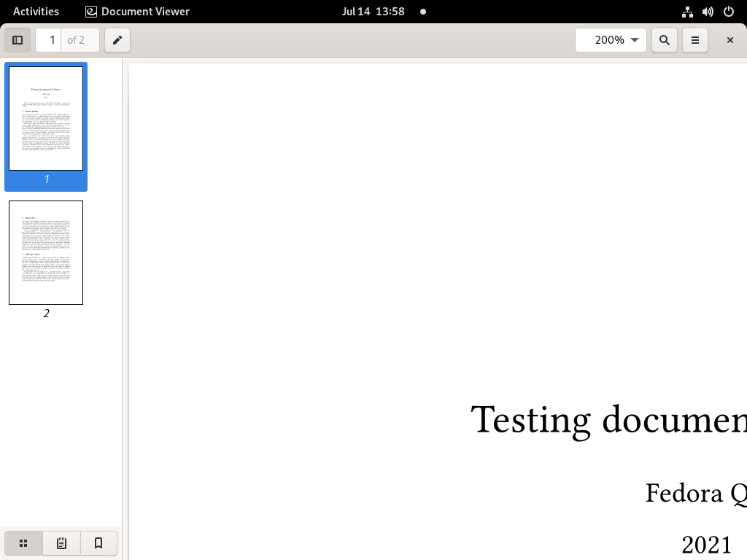Click the page number input field
747x560 pixels.
49,40
